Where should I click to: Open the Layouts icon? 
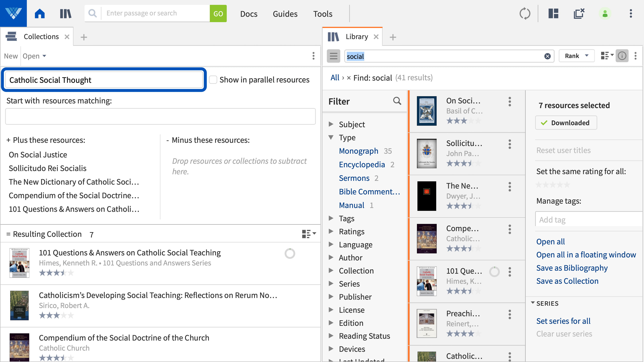553,13
